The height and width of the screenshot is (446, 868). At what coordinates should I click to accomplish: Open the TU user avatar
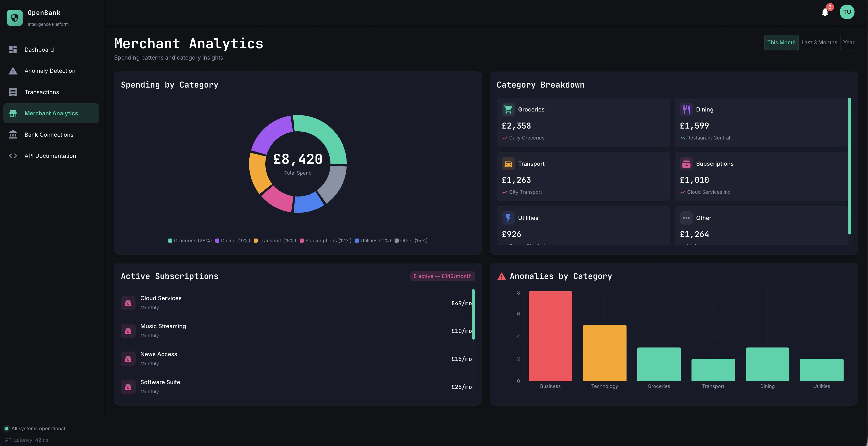point(847,12)
